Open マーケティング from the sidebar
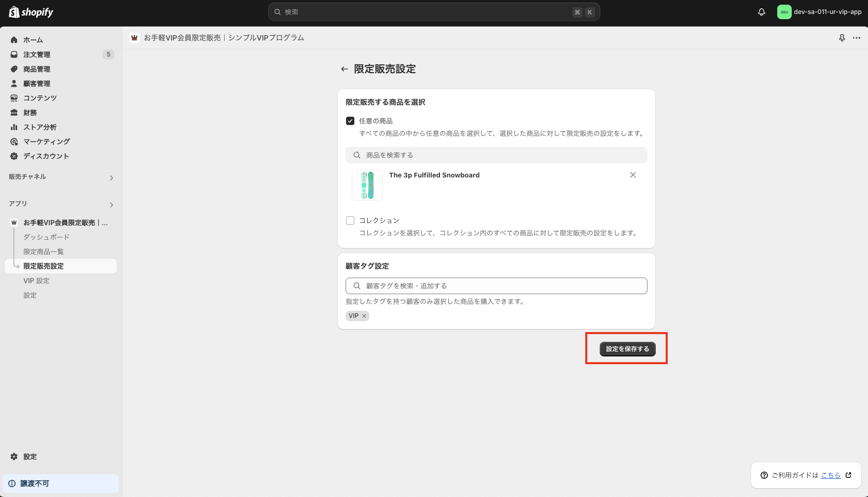The width and height of the screenshot is (868, 497). click(46, 141)
